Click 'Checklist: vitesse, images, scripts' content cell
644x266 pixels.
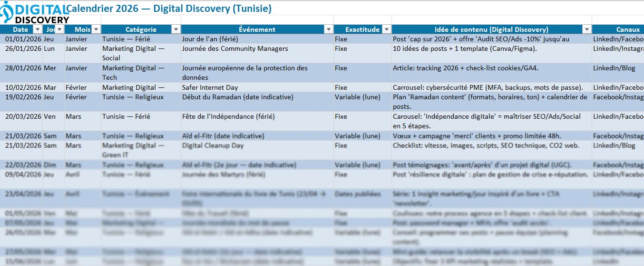(x=492, y=150)
